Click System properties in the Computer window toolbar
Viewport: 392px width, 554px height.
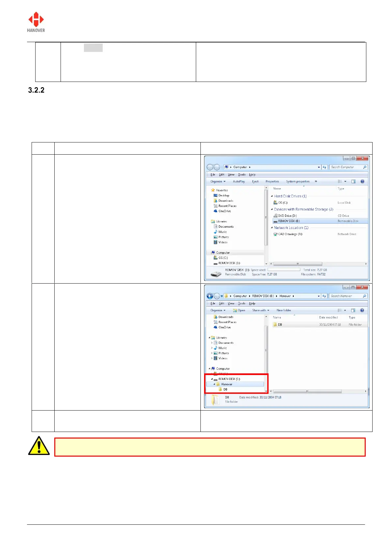click(x=298, y=182)
